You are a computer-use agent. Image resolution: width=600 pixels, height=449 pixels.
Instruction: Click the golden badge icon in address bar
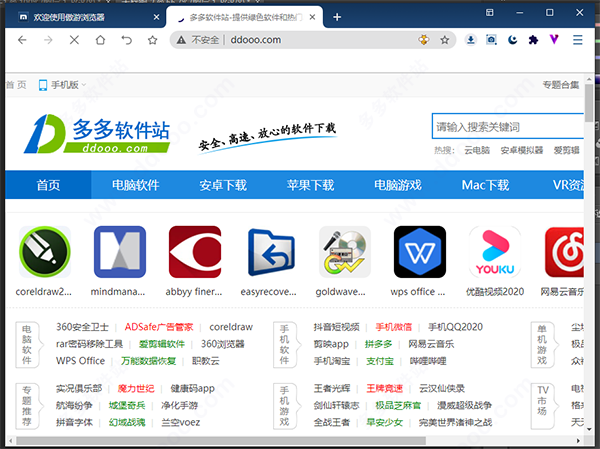pyautogui.click(x=424, y=40)
